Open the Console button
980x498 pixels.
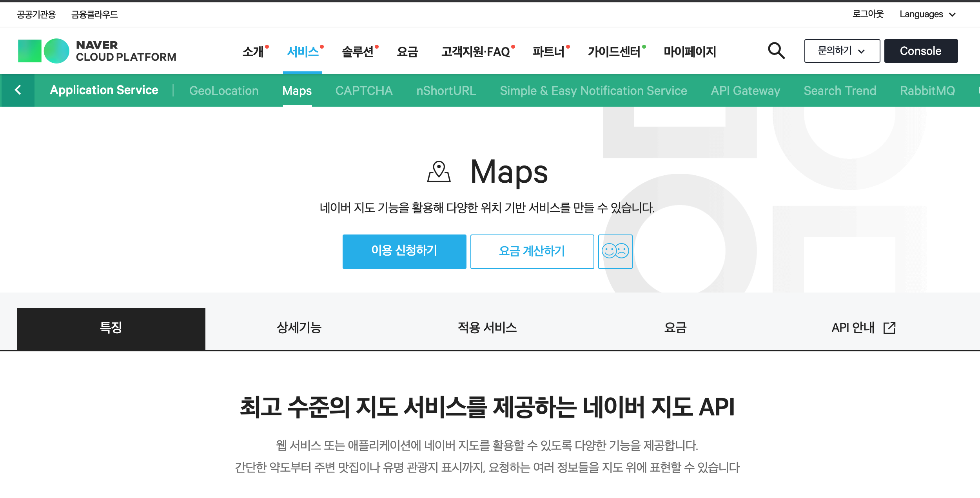click(920, 51)
